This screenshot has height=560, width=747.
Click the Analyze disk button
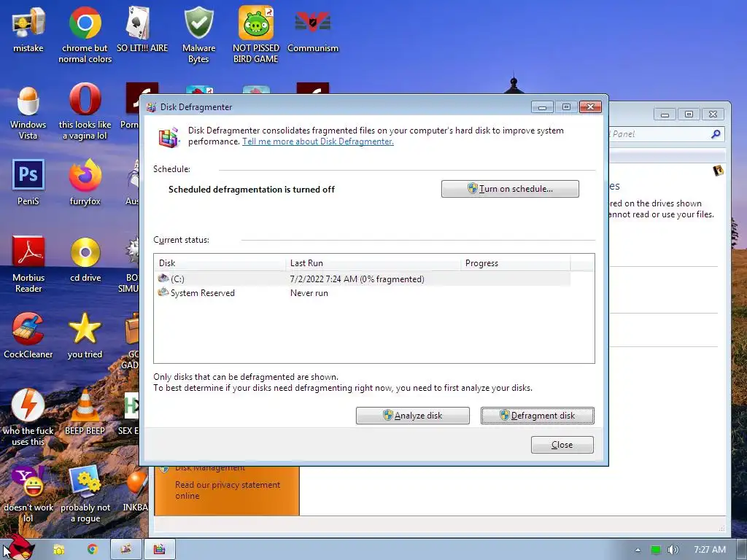[413, 415]
